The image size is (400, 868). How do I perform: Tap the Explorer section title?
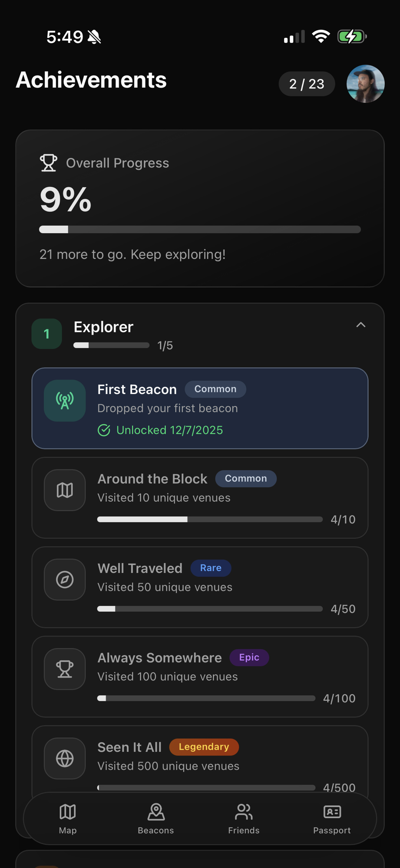(x=103, y=327)
